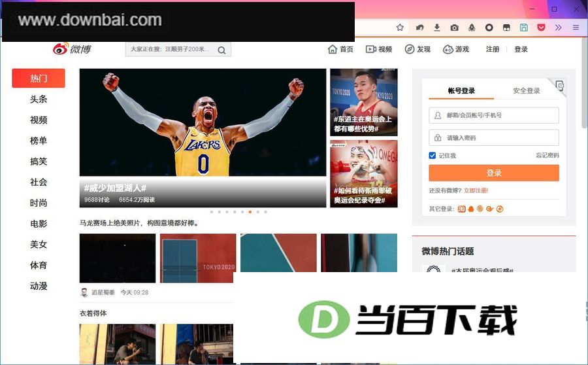Open 发现 discover in top navigation
The width and height of the screenshot is (588, 365).
(x=417, y=49)
